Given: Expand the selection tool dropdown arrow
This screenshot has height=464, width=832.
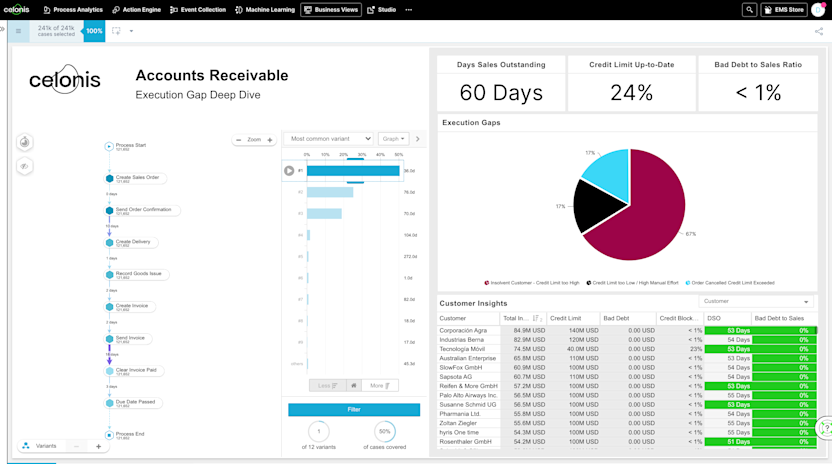Looking at the screenshot, I should click(x=132, y=31).
